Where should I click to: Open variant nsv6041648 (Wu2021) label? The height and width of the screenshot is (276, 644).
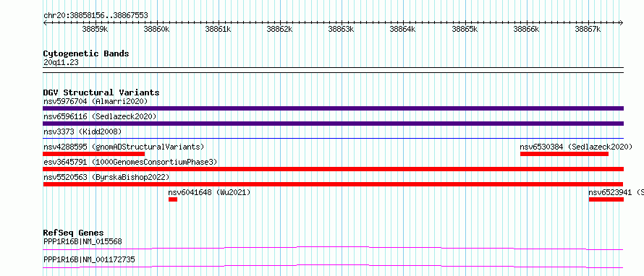209,192
